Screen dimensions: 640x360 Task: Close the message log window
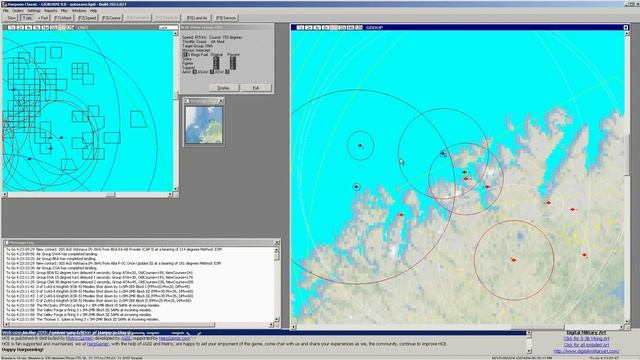pos(277,242)
